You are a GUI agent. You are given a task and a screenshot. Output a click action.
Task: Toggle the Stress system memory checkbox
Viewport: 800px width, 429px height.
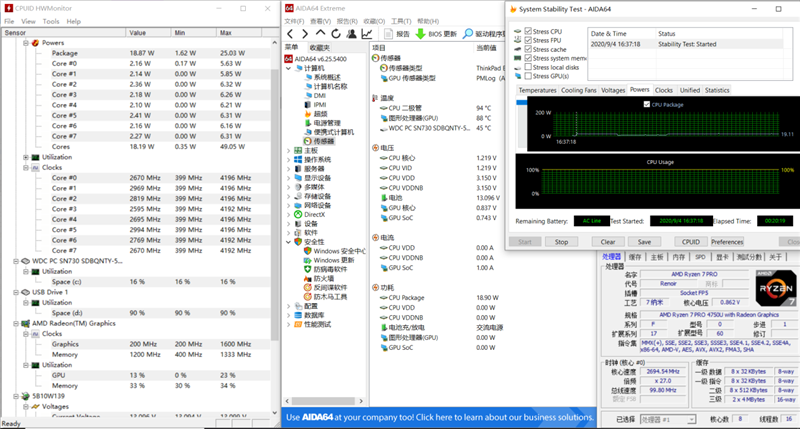click(x=528, y=58)
